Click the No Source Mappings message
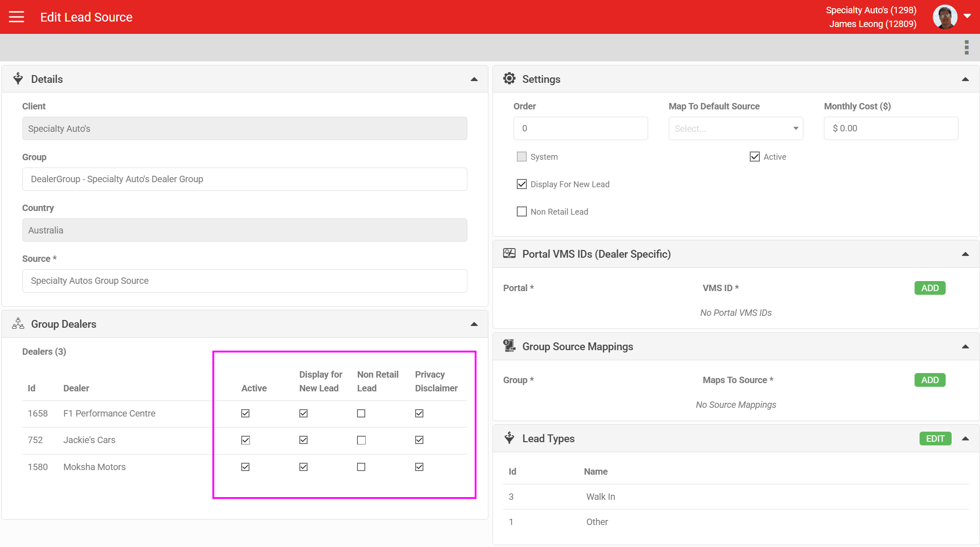The height and width of the screenshot is (547, 980). point(736,405)
